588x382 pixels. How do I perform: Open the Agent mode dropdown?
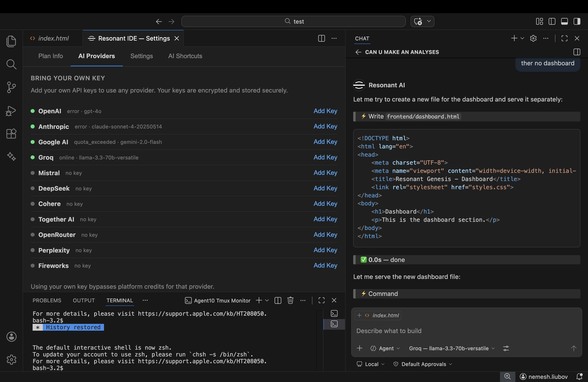tap(385, 348)
